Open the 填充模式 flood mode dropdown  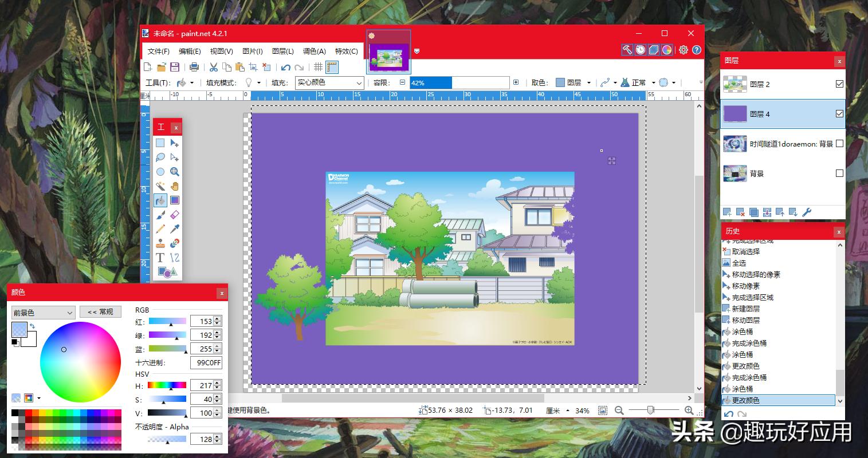click(x=259, y=82)
